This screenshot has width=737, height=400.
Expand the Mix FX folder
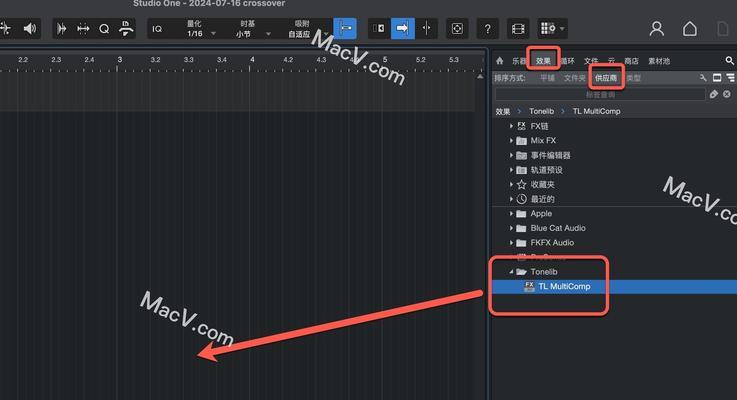(x=511, y=141)
